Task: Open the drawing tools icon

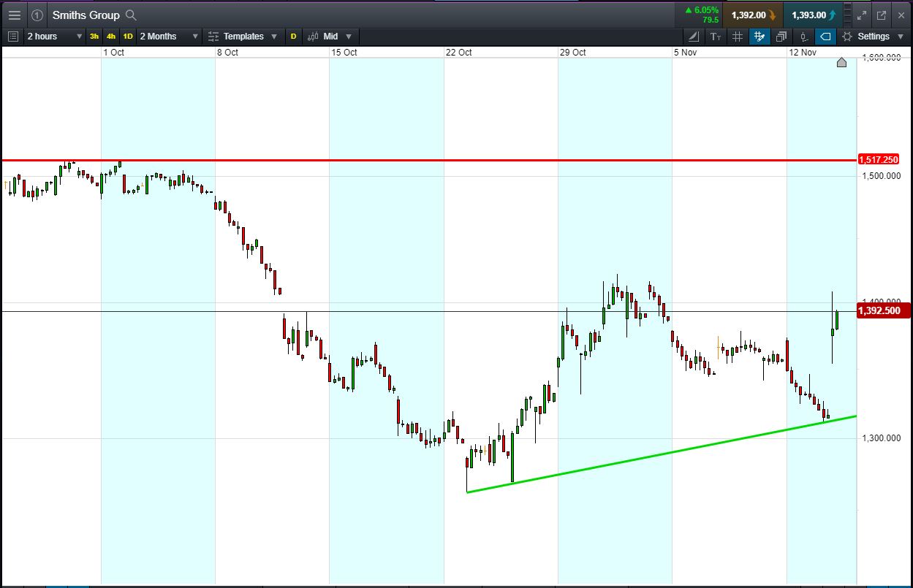Action: click(694, 36)
